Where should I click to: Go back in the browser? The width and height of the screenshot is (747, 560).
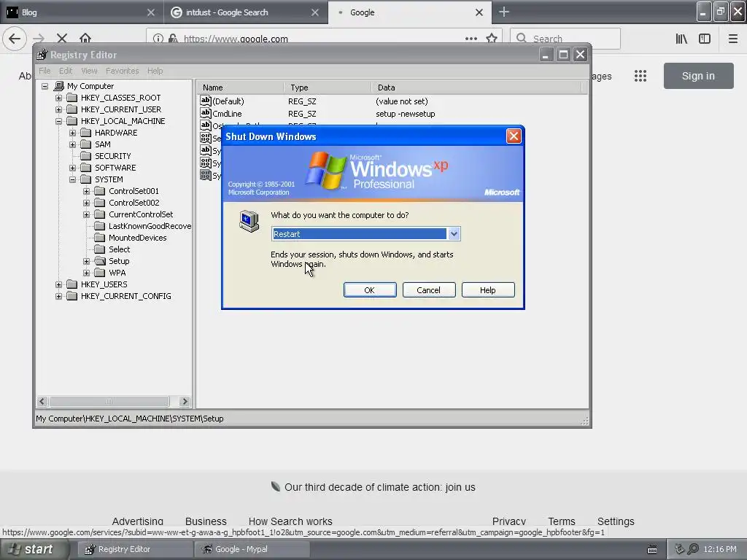coord(15,39)
